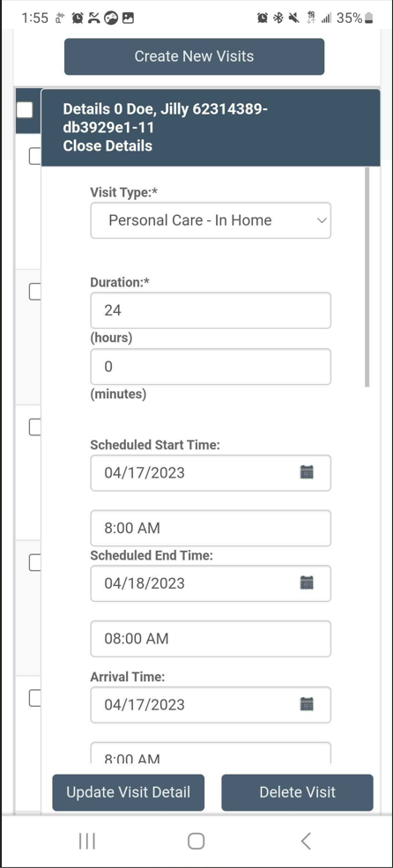Click the details panel vertical scrollbar
The height and width of the screenshot is (868, 393).
[367, 277]
